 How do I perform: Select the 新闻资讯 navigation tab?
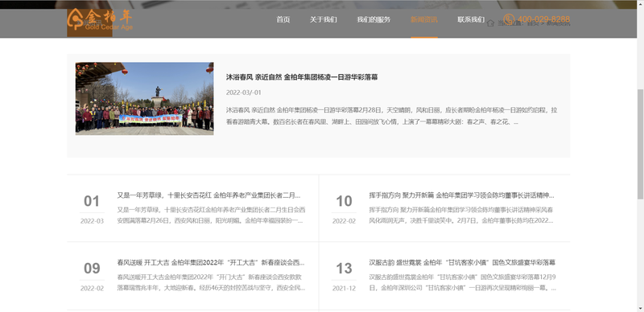coord(424,20)
